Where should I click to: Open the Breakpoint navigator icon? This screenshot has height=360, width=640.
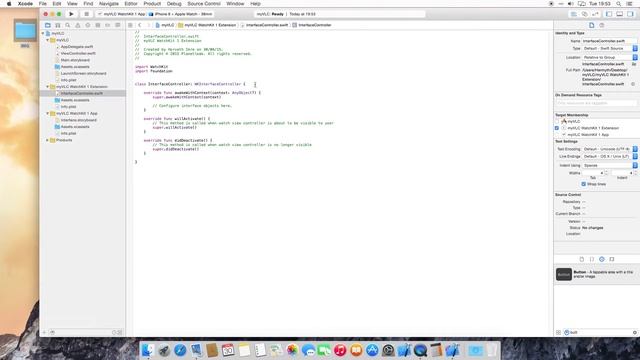pyautogui.click(x=108, y=25)
